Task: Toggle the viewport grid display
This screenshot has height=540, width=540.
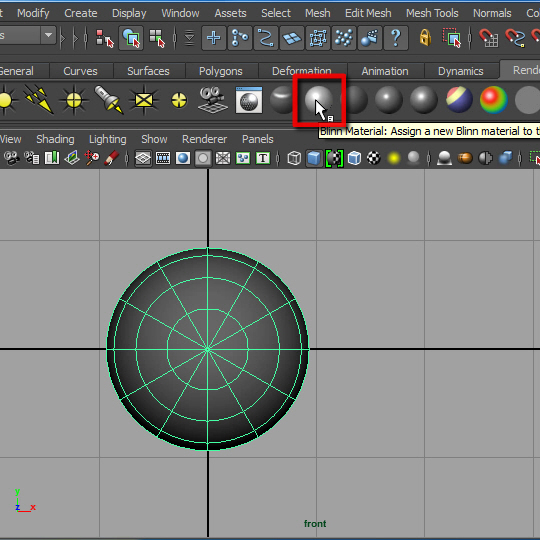Action: click(143, 158)
